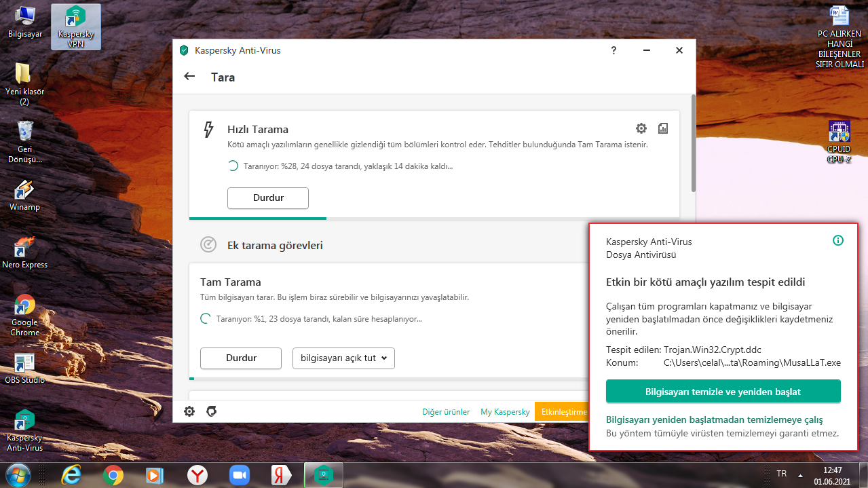Click the Kaspersky window vertical scrollbar

coord(692,143)
